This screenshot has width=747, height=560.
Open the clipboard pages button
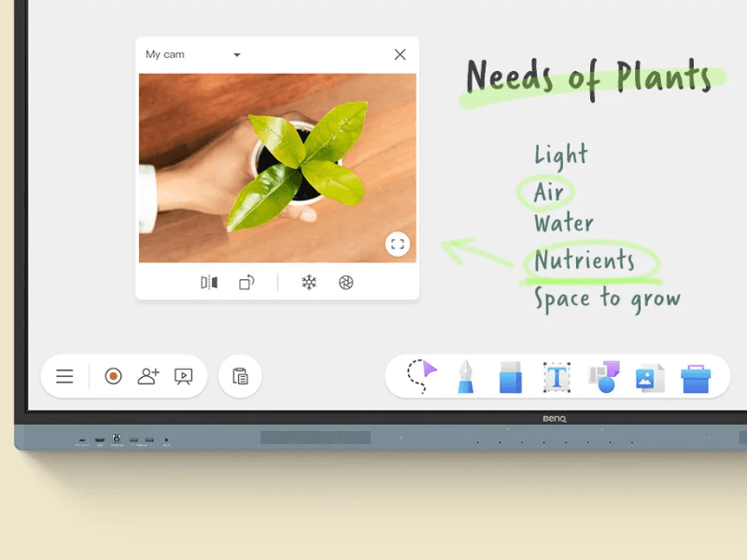pyautogui.click(x=240, y=376)
